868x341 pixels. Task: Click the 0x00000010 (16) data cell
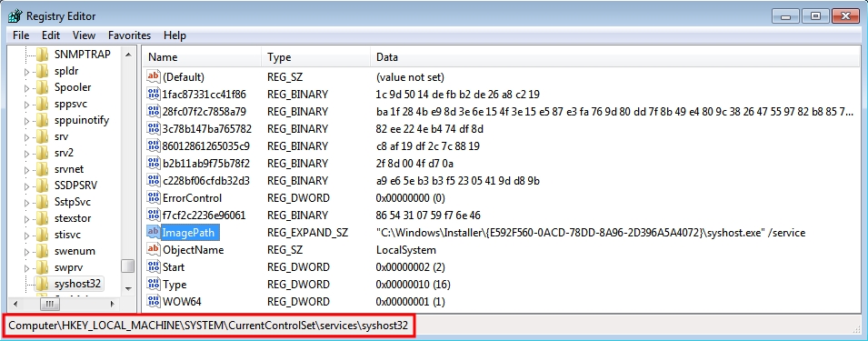click(x=413, y=285)
